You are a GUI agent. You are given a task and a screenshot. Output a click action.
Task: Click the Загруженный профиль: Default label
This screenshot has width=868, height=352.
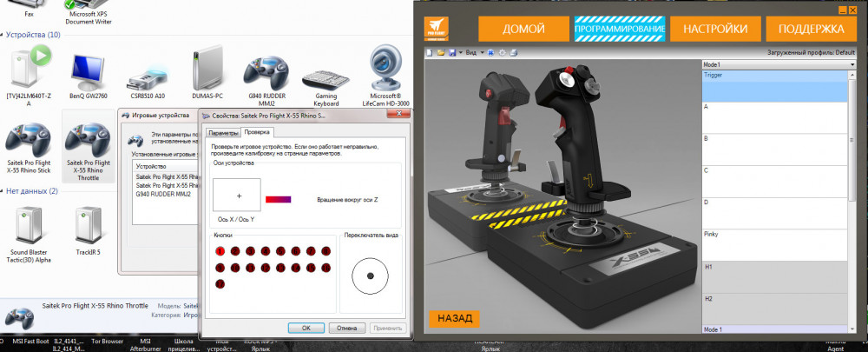point(811,53)
